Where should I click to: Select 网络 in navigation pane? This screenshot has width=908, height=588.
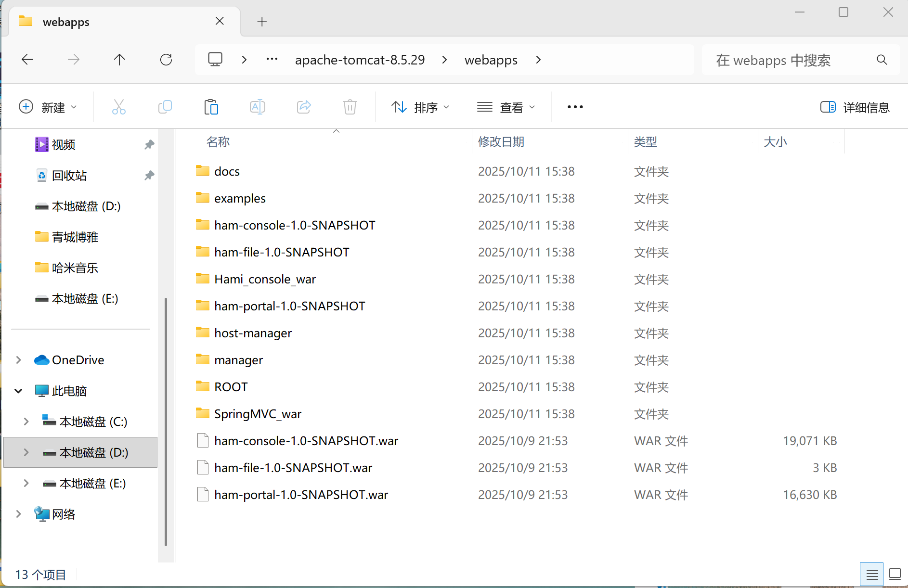point(64,514)
